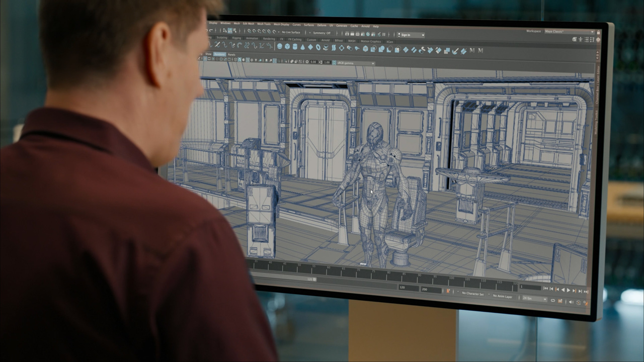Create a polygon sphere from the shelf
This screenshot has width=644, height=362.
tap(280, 46)
